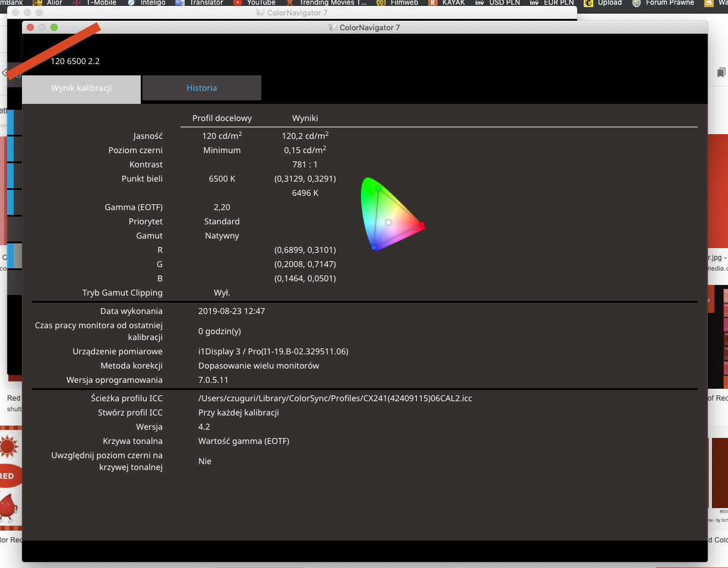Click the Forum Prawne bookmark icon

[637, 3]
